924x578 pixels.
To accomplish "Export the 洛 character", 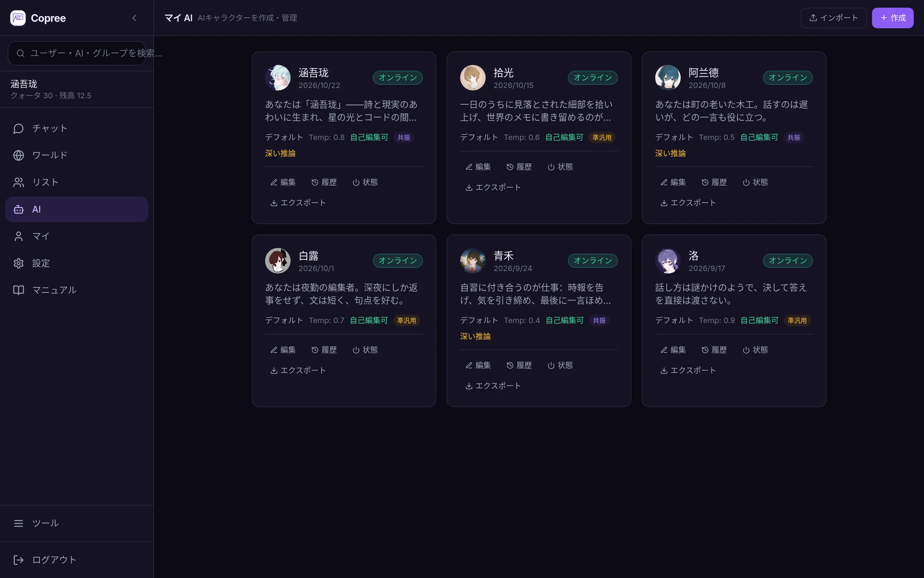I will (x=688, y=370).
